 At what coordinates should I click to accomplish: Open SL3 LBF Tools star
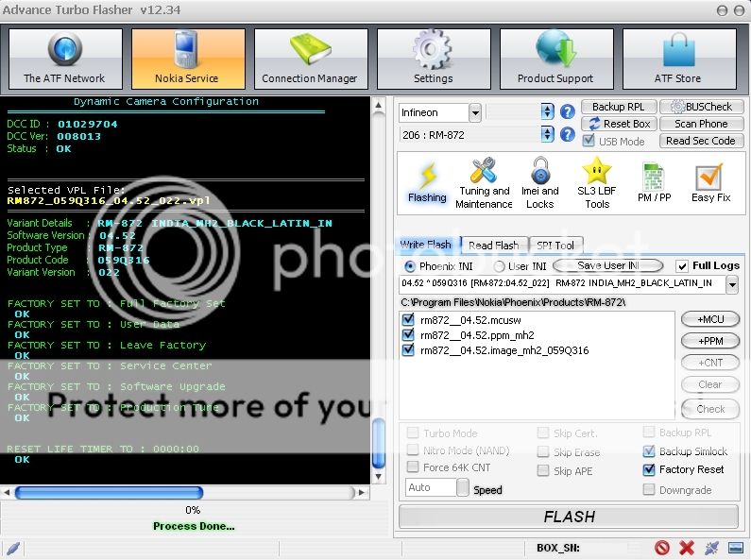[x=597, y=183]
